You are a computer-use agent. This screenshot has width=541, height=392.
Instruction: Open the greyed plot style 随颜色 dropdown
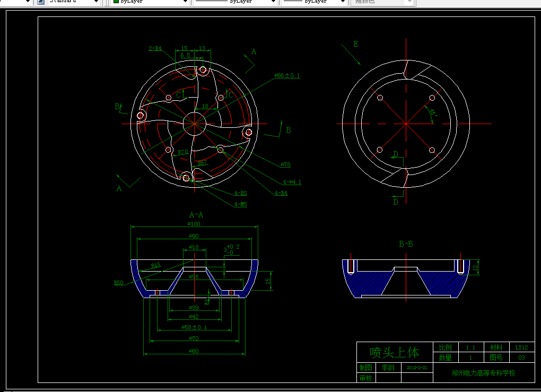(x=382, y=2)
